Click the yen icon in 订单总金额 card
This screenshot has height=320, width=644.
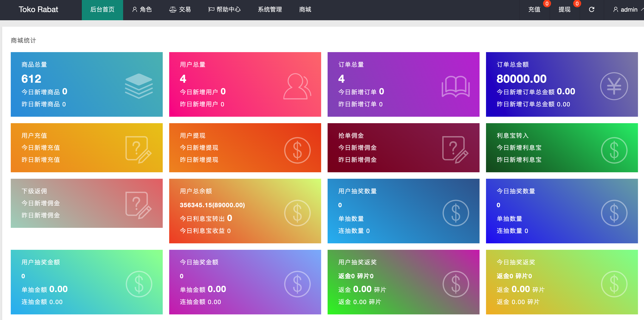pos(614,86)
